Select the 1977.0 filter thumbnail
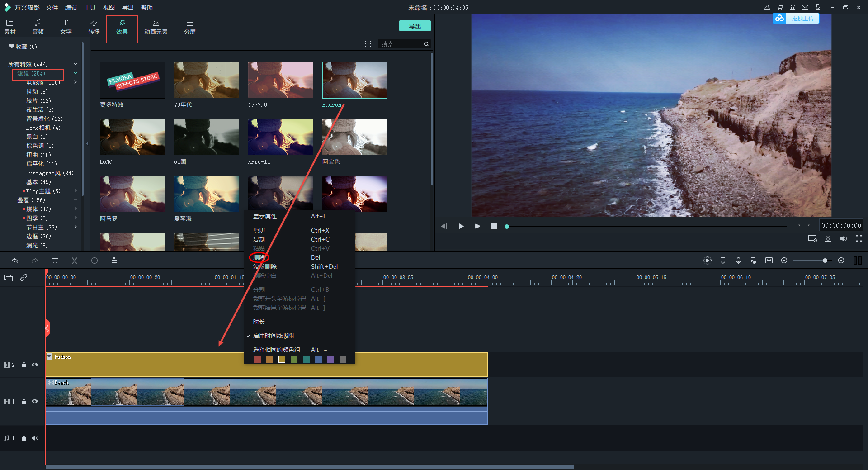868x470 pixels. 280,80
